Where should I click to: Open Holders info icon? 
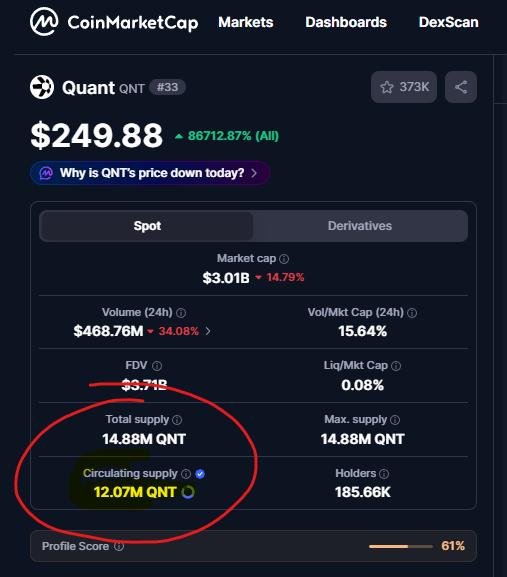(384, 474)
